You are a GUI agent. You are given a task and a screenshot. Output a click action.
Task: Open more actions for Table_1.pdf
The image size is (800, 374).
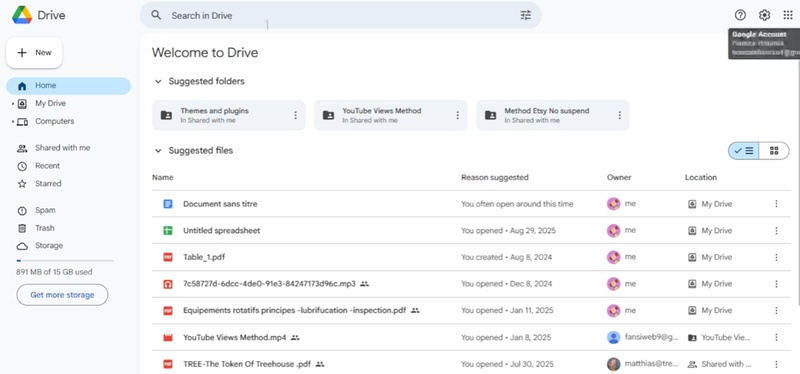(776, 257)
